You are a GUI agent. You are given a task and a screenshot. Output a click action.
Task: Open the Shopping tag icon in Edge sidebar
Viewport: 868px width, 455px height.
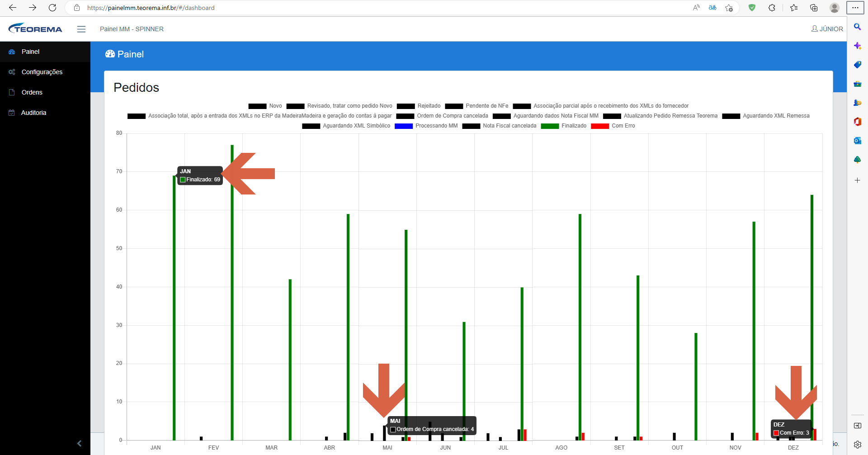[857, 65]
